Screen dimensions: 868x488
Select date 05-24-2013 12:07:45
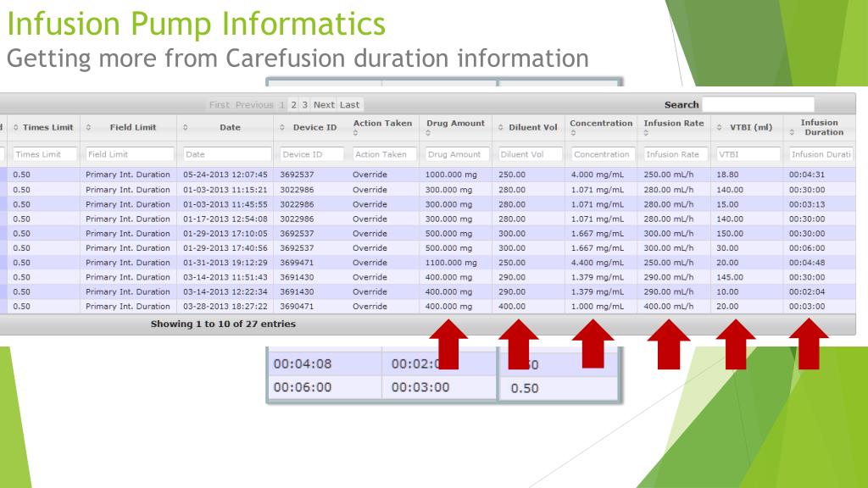(x=225, y=175)
